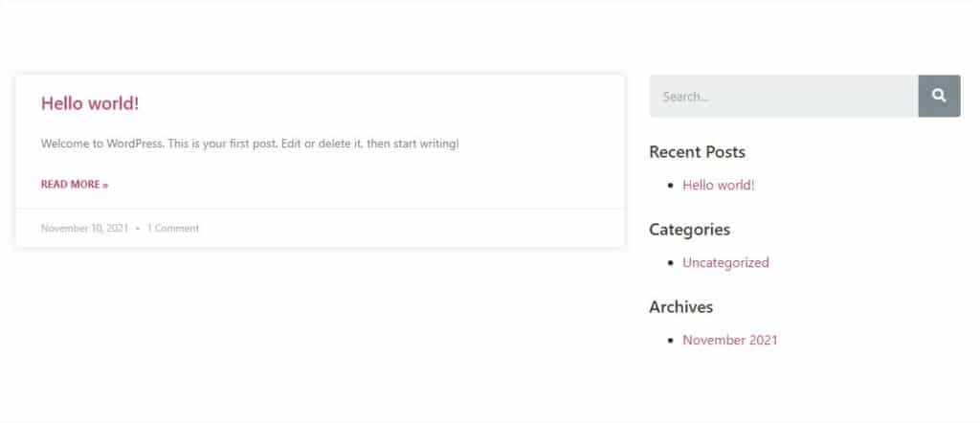Click the dot separator before 1 Comment
The image size is (980, 423).
coord(138,230)
